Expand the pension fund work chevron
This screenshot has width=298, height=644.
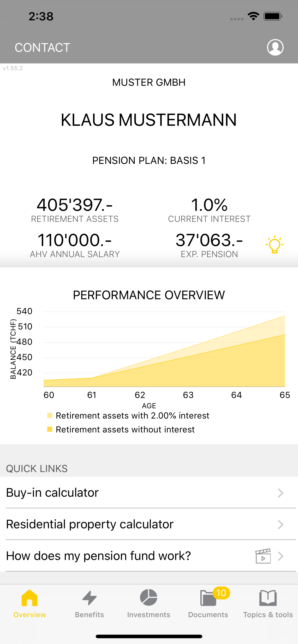280,556
